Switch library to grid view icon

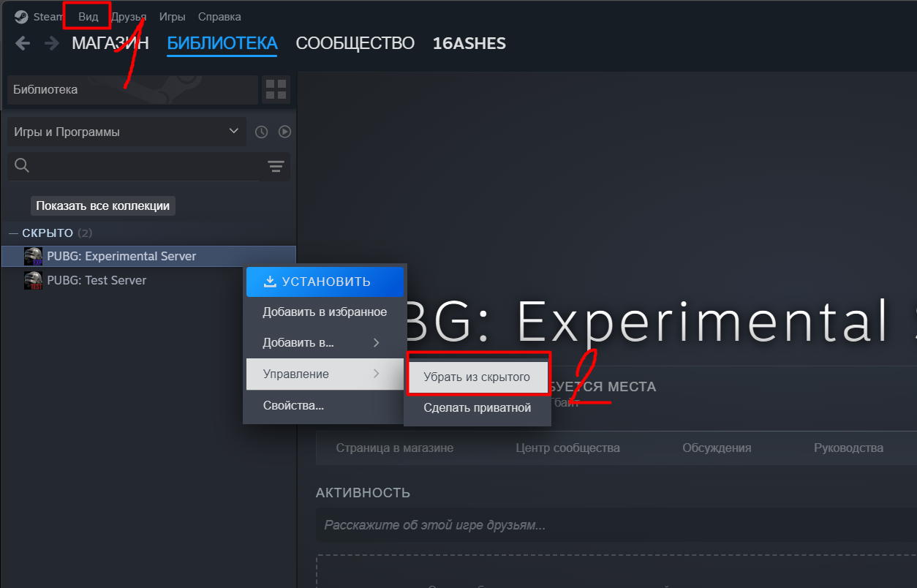tap(276, 89)
